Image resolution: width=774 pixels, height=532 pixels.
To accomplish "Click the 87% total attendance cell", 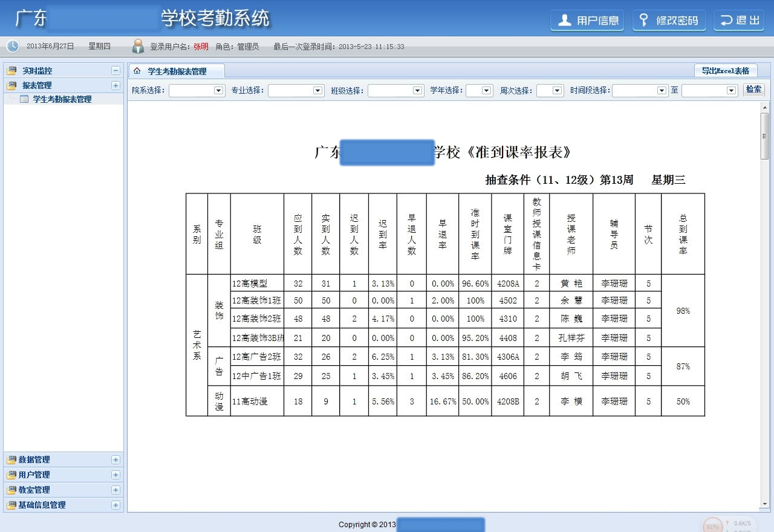I will click(x=683, y=366).
